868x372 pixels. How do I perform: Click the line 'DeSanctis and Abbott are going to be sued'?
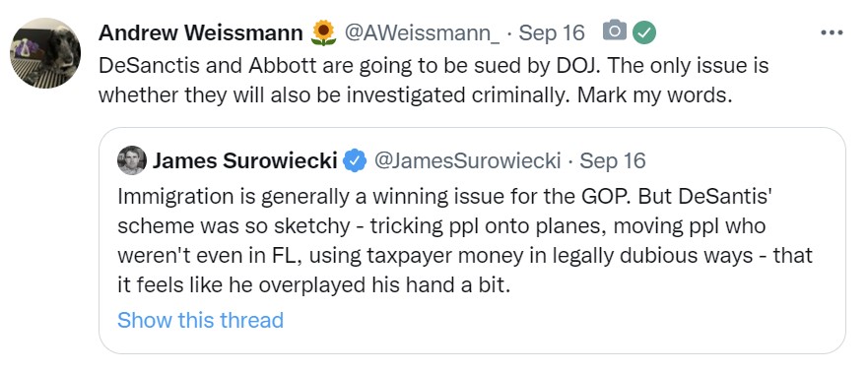(434, 66)
